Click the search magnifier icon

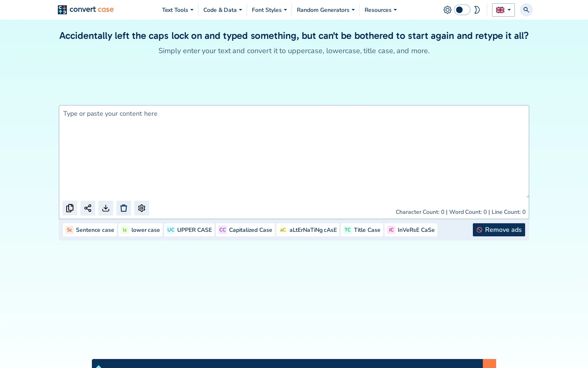coord(526,10)
